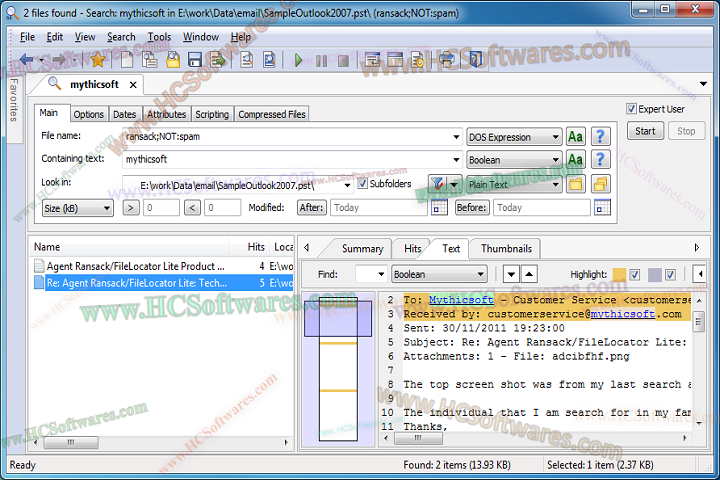The width and height of the screenshot is (720, 480).
Task: Open the Summary results tab
Action: click(362, 248)
